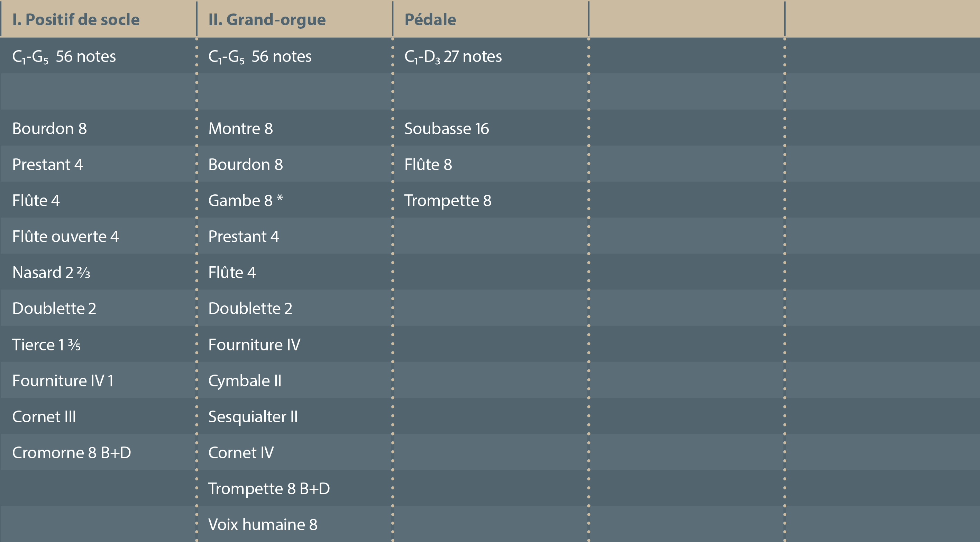This screenshot has width=980, height=542.
Task: Select the Soubasse 16 pedal stop
Action: pyautogui.click(x=446, y=129)
